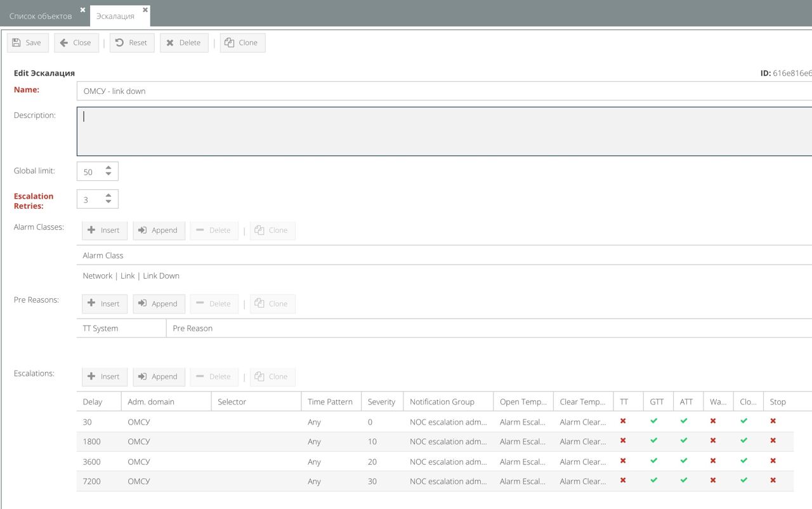Click ОМСУ domain in the 7200 row

point(166,481)
